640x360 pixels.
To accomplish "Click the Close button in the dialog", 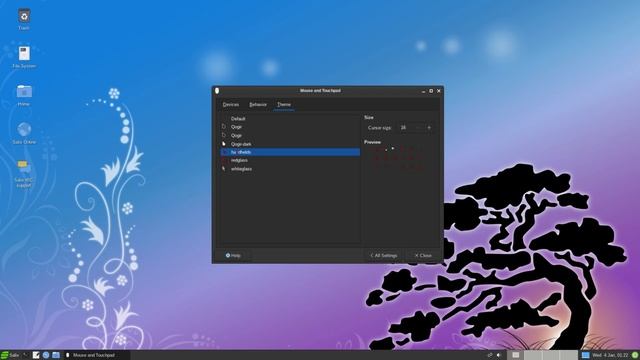I will point(423,256).
